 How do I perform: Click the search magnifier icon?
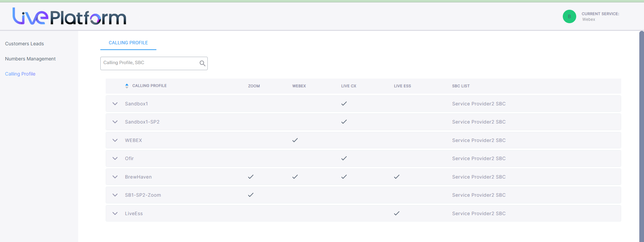(x=202, y=63)
